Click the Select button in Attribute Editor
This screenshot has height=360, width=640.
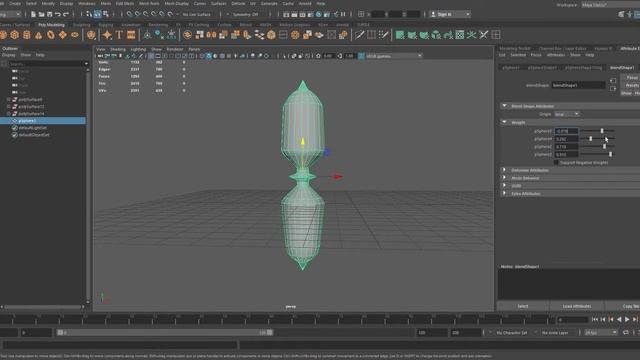tap(523, 306)
